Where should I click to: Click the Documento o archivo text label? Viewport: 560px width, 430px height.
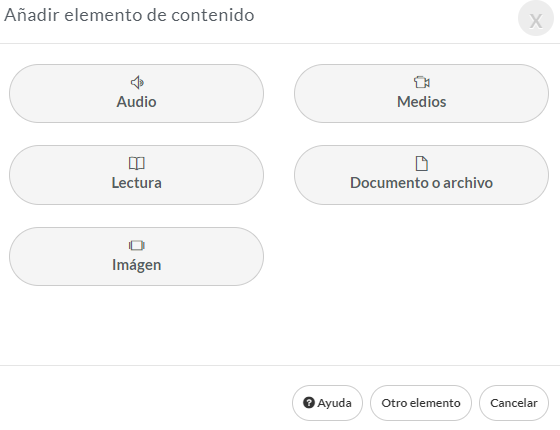click(421, 183)
